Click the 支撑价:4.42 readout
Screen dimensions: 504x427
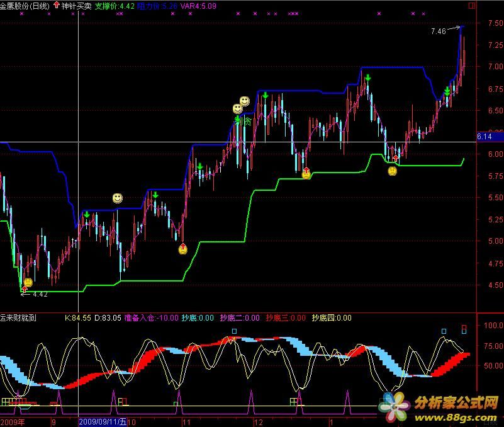point(115,6)
